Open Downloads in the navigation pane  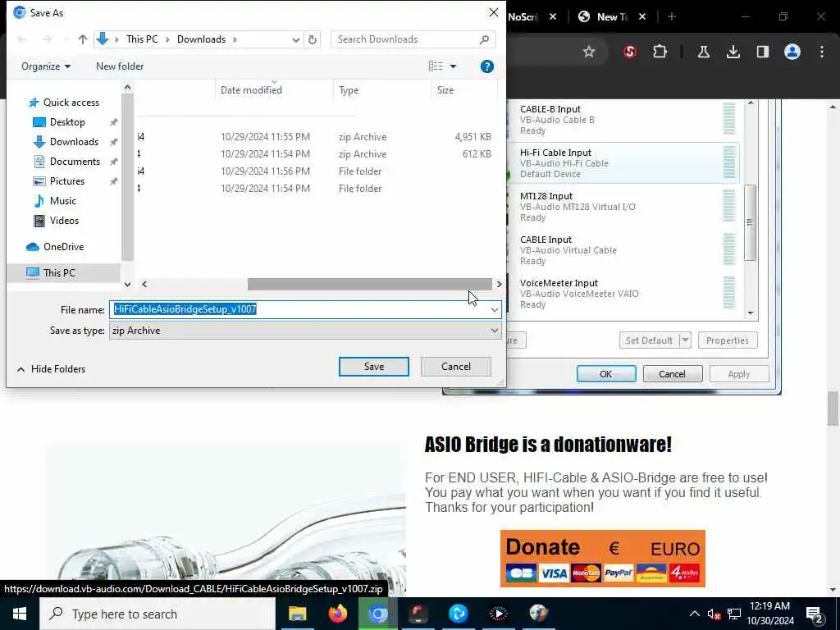pyautogui.click(x=74, y=142)
